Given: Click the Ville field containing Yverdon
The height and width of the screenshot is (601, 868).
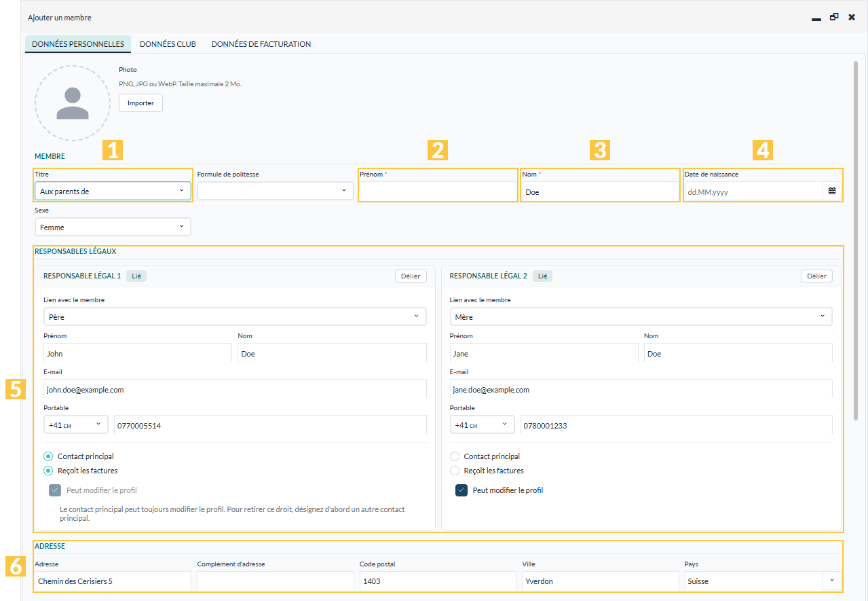Looking at the screenshot, I should point(600,581).
